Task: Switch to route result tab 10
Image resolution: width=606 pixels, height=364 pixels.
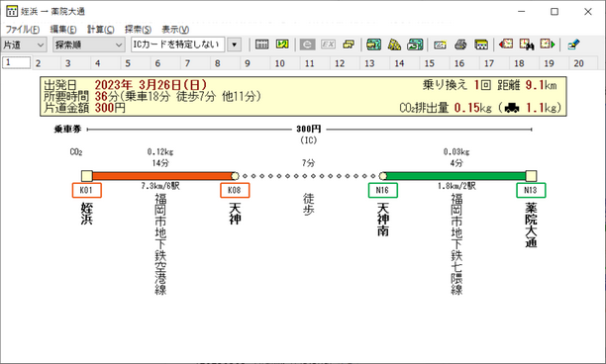Action: [x=280, y=63]
